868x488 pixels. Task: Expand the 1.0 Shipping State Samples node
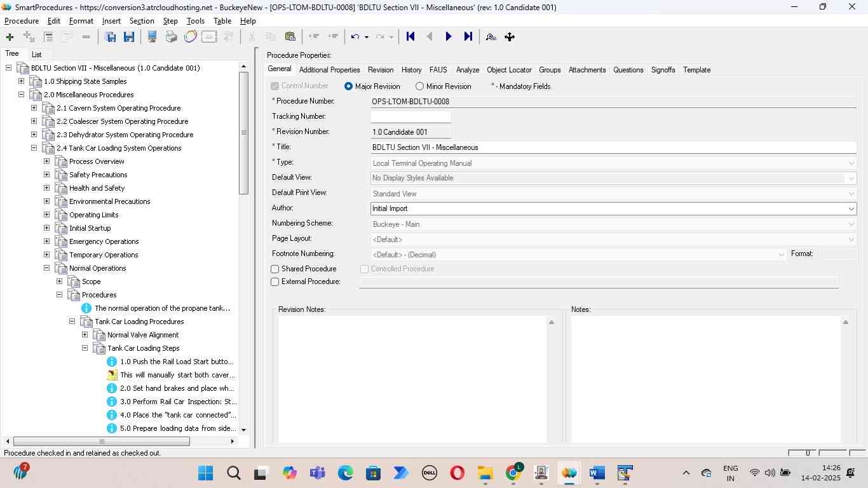(21, 81)
